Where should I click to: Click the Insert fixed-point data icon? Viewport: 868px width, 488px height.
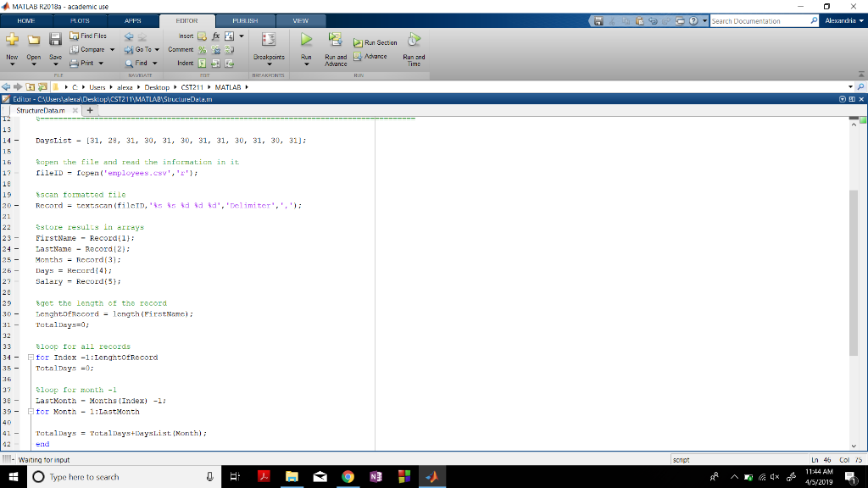(x=229, y=36)
